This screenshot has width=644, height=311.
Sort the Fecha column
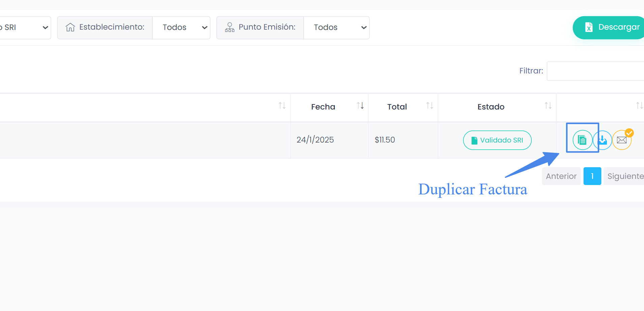point(360,105)
